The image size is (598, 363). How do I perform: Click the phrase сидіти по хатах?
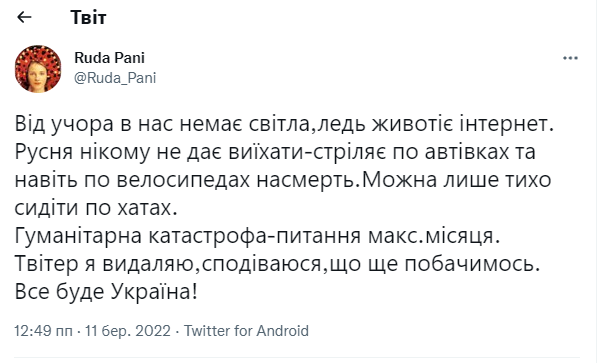pos(96,208)
